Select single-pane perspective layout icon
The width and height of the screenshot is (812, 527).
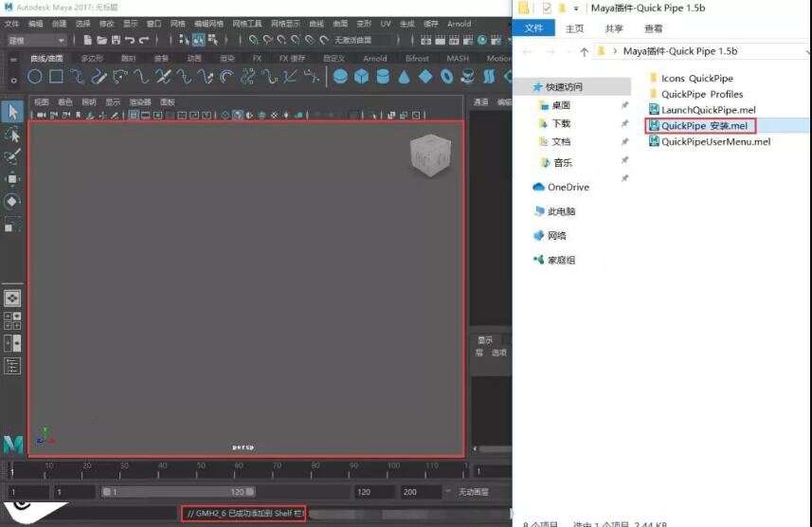click(x=12, y=298)
